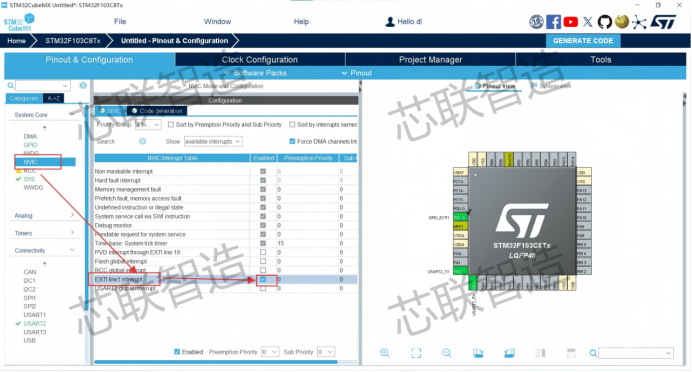This screenshot has width=692, height=372.
Task: Click the user profile icon next to Hello dl
Action: coord(390,22)
